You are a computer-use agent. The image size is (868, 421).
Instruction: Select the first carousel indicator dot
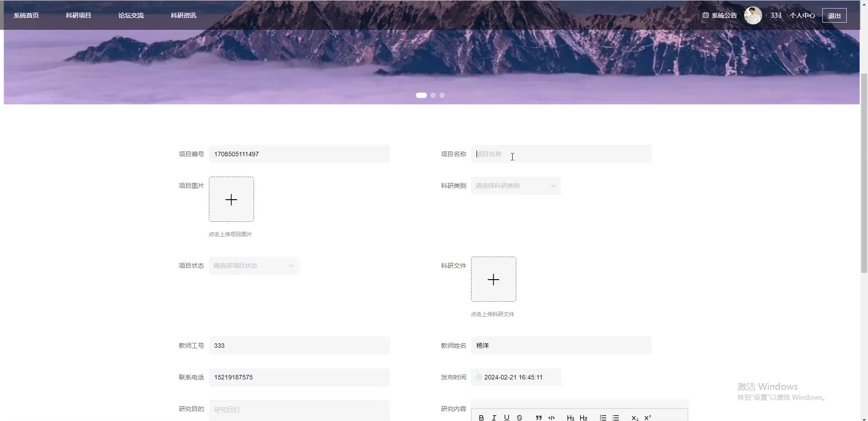(421, 95)
